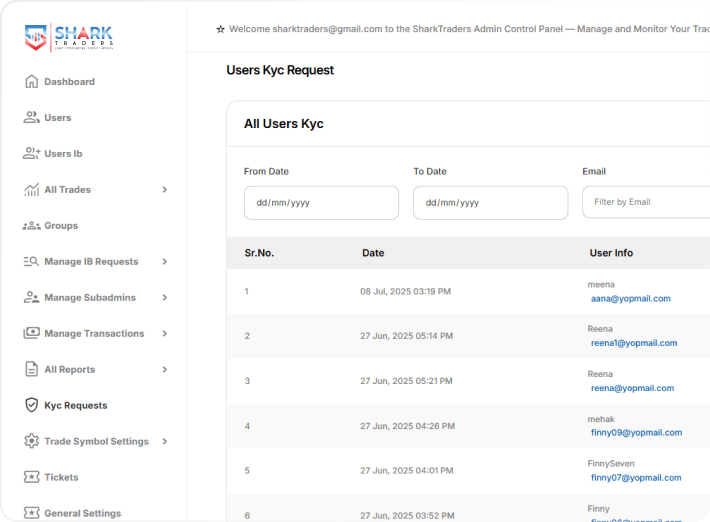This screenshot has height=522, width=710.
Task: Click the user name mehak
Action: (x=601, y=419)
